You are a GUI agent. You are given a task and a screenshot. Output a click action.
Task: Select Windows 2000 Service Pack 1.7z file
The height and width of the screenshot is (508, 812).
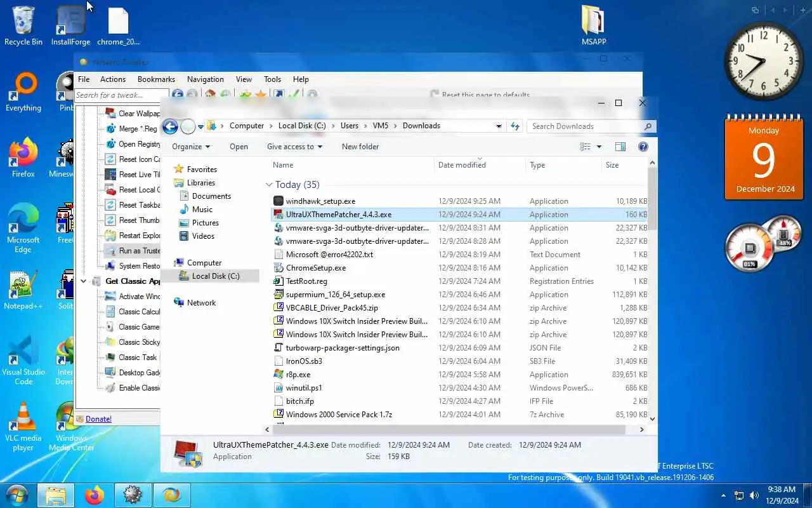pyautogui.click(x=339, y=415)
